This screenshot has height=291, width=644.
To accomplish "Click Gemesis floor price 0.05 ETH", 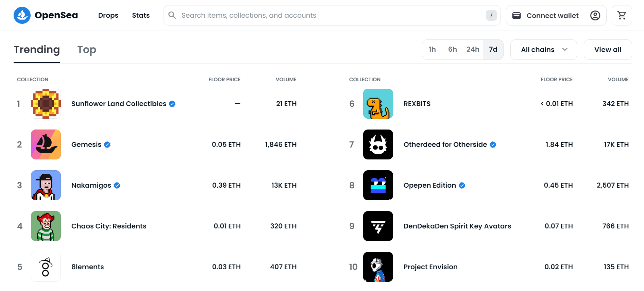I will (x=226, y=144).
